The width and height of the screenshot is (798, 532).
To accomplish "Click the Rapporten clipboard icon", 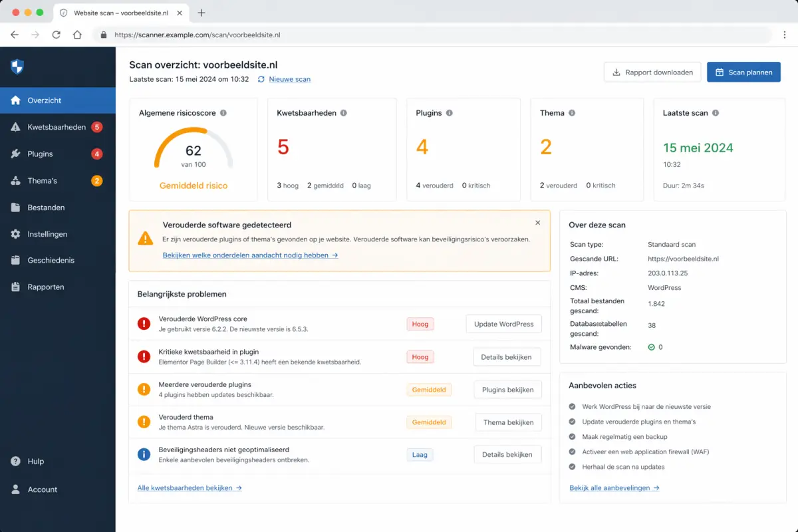I will tap(16, 287).
